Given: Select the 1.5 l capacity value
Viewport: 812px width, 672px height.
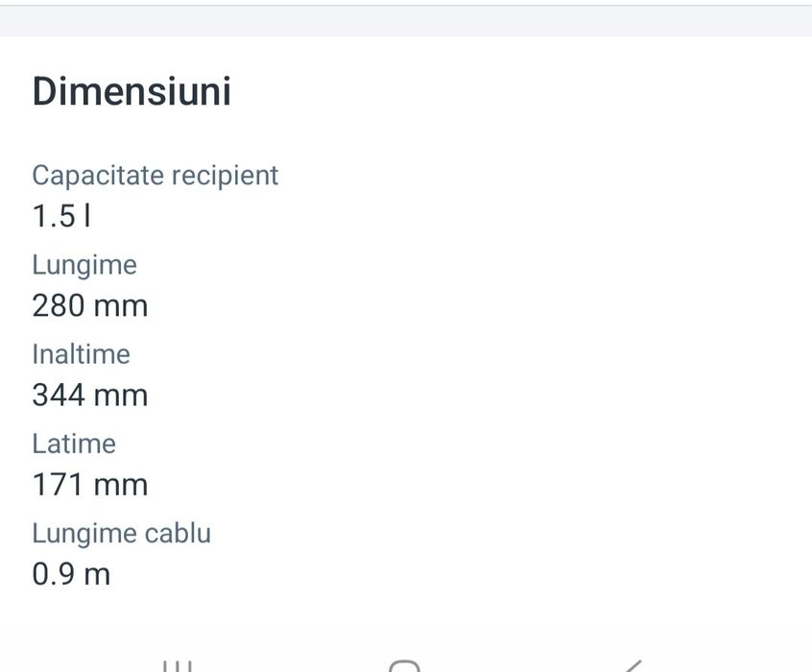Looking at the screenshot, I should pyautogui.click(x=61, y=216).
